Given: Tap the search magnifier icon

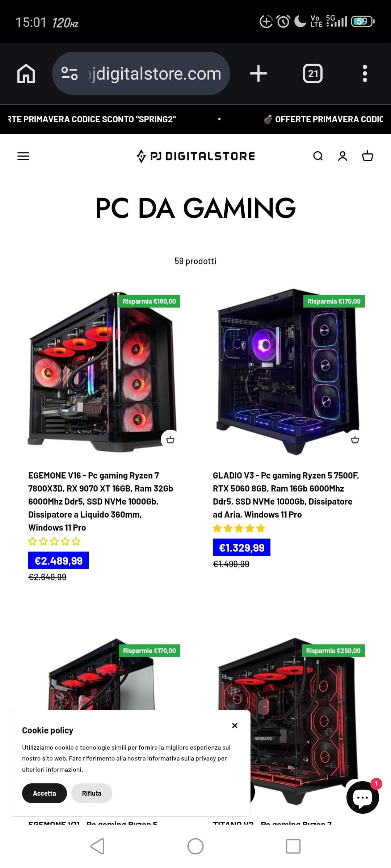Looking at the screenshot, I should pyautogui.click(x=318, y=156).
